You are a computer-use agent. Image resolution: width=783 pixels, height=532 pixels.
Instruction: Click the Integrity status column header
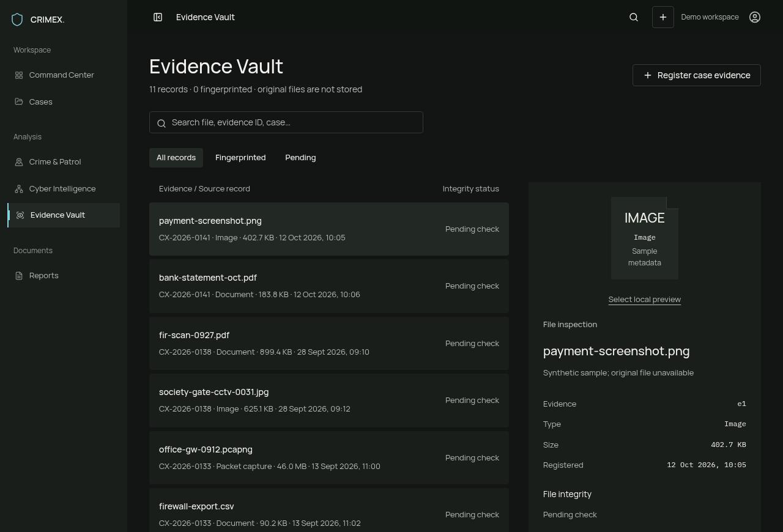(471, 189)
